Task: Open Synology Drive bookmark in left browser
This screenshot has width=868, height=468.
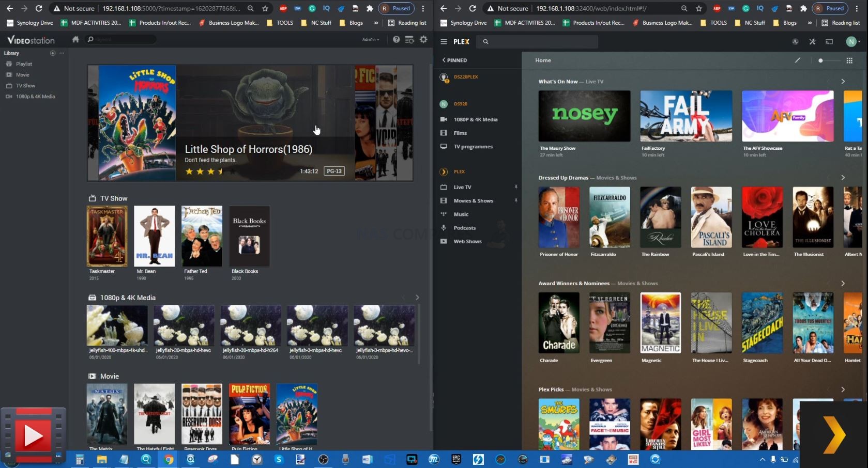Action: tap(30, 23)
